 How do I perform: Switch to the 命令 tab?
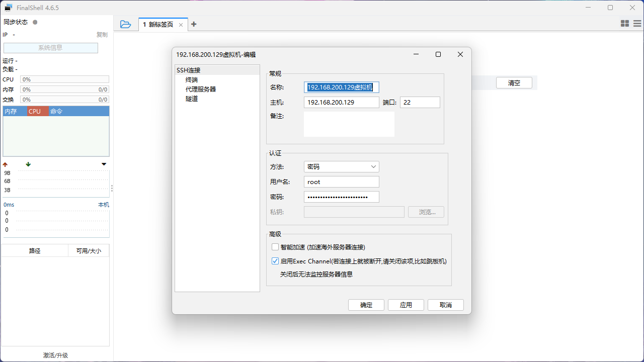coord(56,111)
